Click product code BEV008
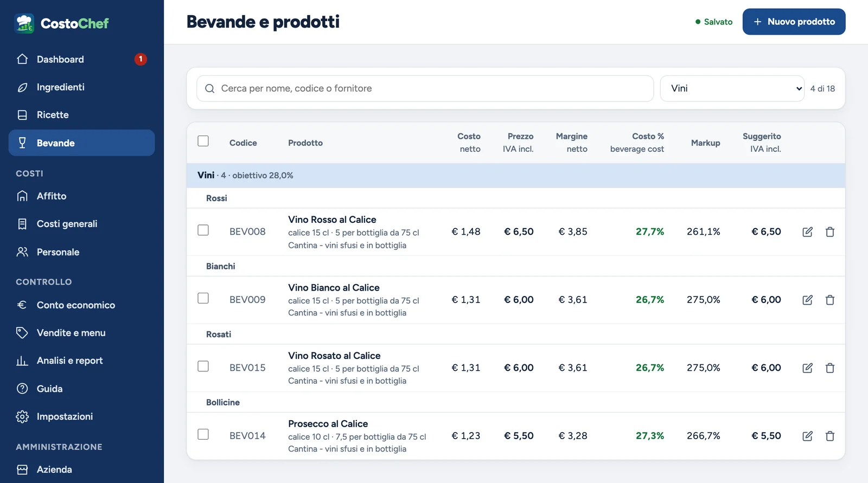 click(247, 231)
